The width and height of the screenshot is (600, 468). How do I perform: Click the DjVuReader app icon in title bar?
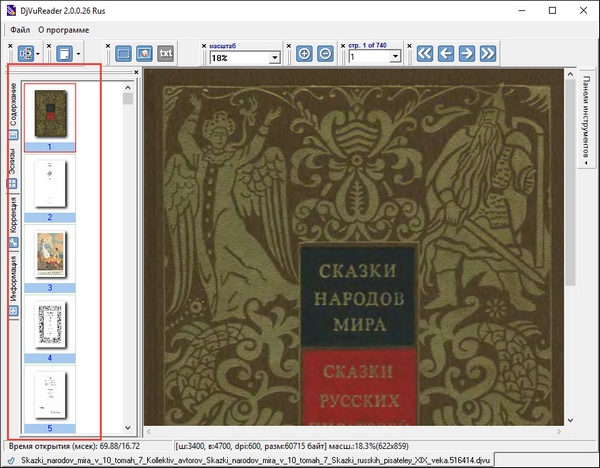[x=11, y=10]
